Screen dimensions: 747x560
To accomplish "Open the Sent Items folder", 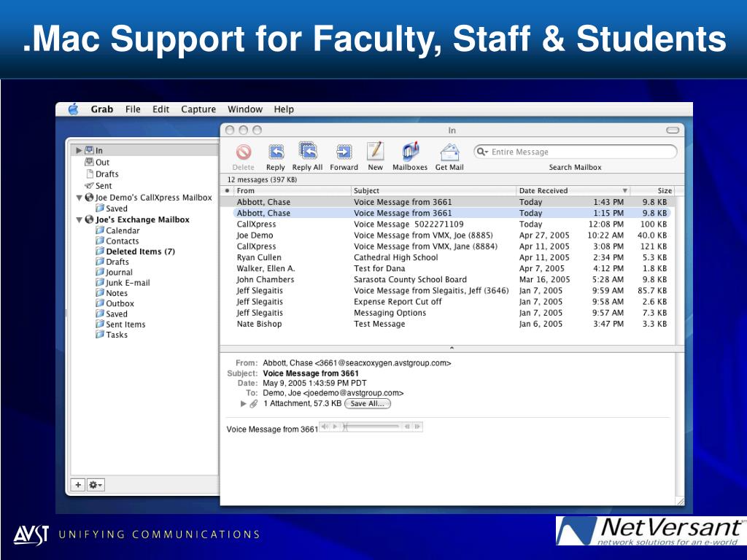I will pyautogui.click(x=125, y=324).
